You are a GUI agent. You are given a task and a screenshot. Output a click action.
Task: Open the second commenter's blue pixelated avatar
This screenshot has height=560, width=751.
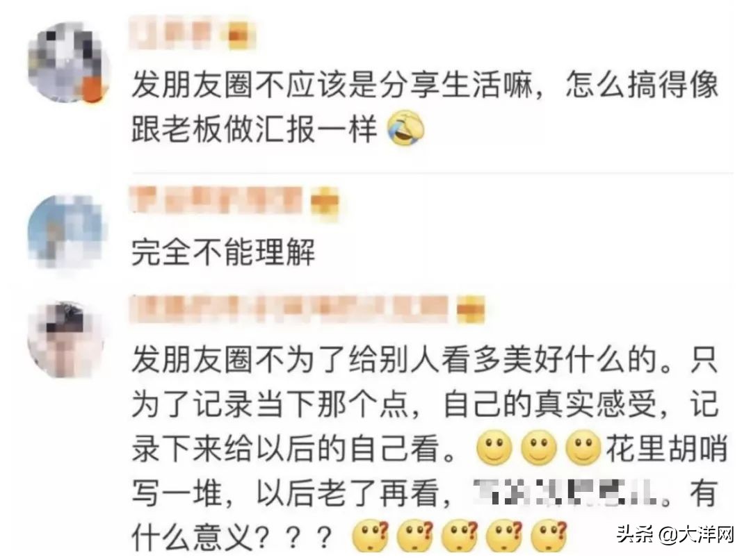(65, 231)
